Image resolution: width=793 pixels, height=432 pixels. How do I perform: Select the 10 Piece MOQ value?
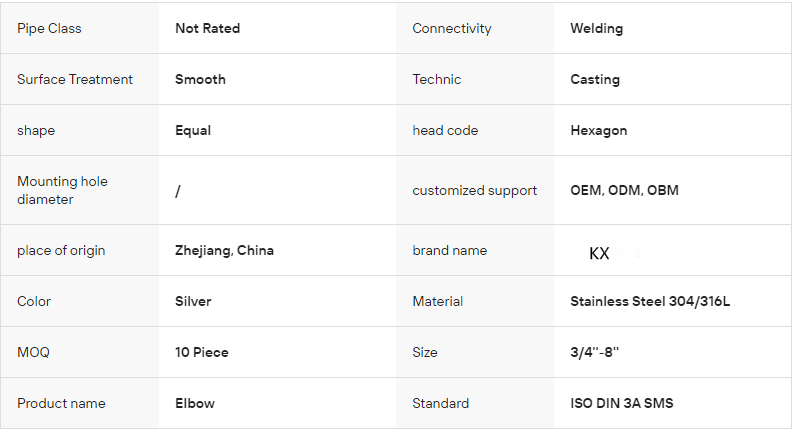click(203, 352)
